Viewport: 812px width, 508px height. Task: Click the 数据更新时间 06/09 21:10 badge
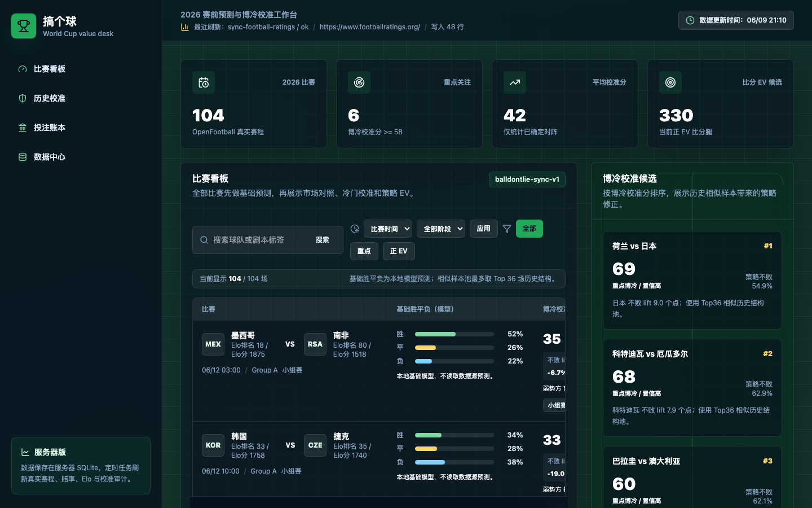tap(736, 20)
